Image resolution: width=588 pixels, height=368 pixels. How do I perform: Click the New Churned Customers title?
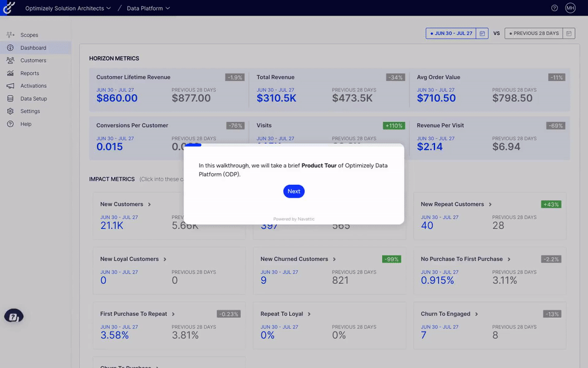coord(295,259)
